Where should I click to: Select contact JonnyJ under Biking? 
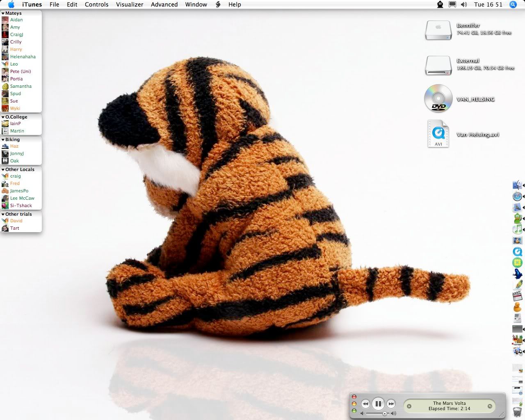click(x=21, y=153)
